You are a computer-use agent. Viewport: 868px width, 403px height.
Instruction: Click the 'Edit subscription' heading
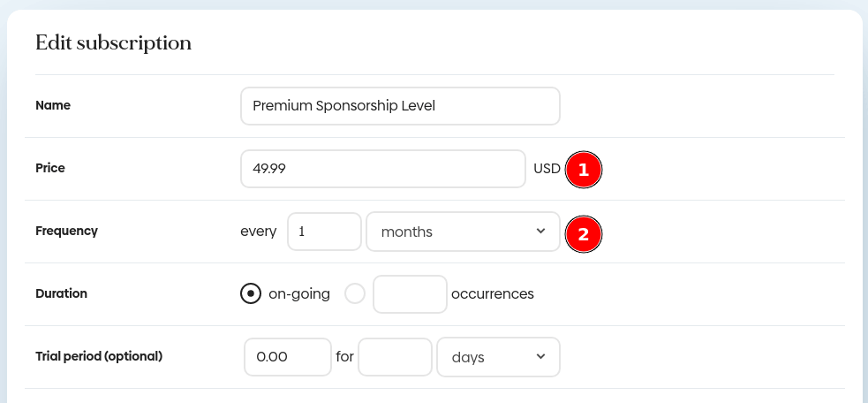(x=113, y=42)
